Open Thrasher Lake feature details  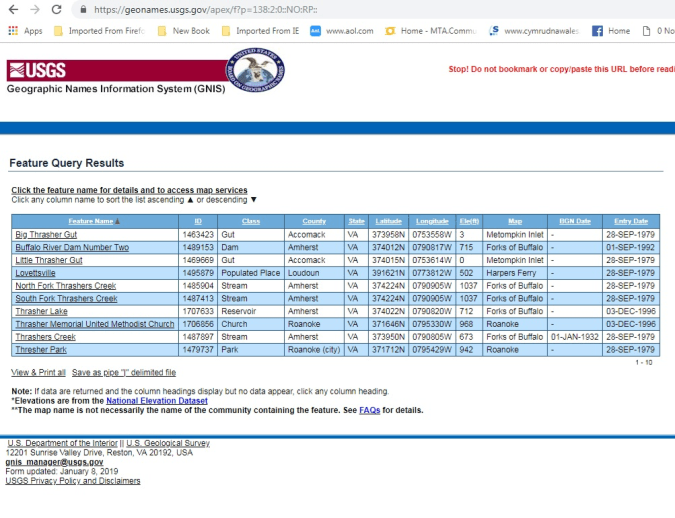point(41,311)
